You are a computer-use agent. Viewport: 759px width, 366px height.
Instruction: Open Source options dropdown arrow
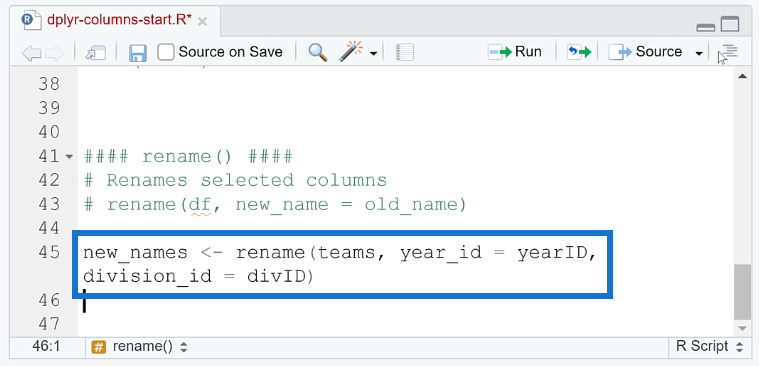tap(698, 53)
